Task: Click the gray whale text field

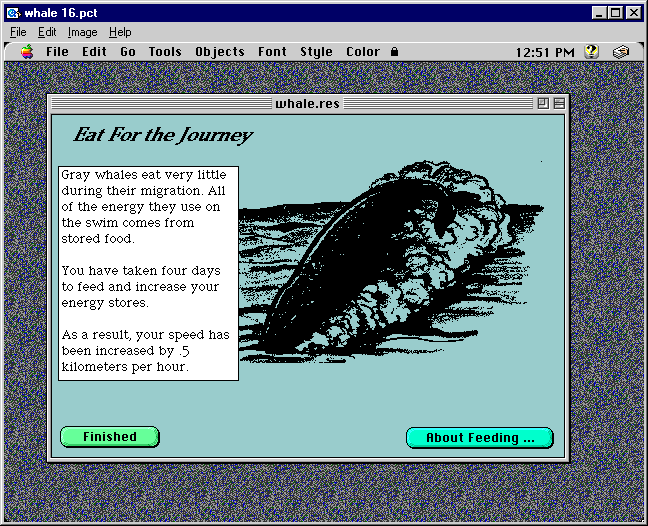Action: [x=148, y=274]
